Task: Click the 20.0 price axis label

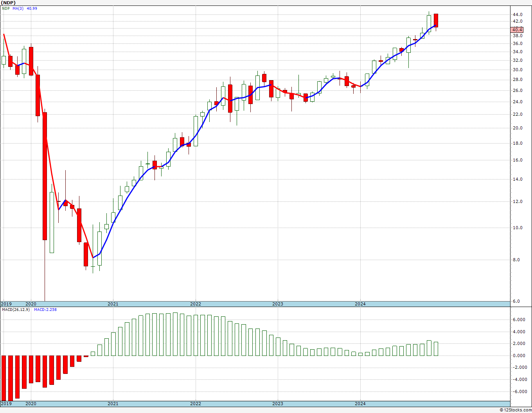Action: [x=518, y=128]
